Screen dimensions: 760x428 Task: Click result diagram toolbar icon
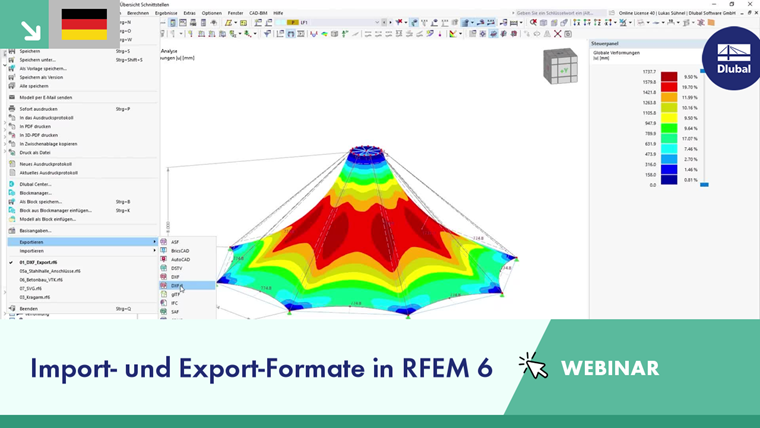pos(314,33)
